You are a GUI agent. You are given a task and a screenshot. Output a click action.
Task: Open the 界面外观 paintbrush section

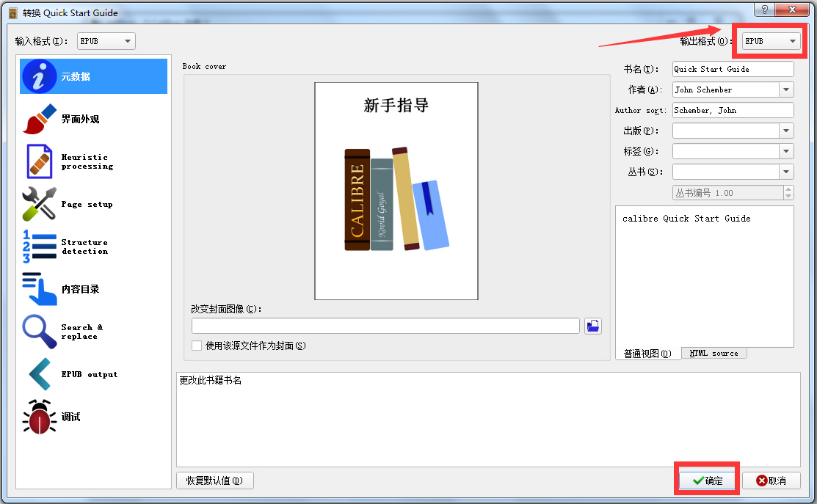point(39,119)
